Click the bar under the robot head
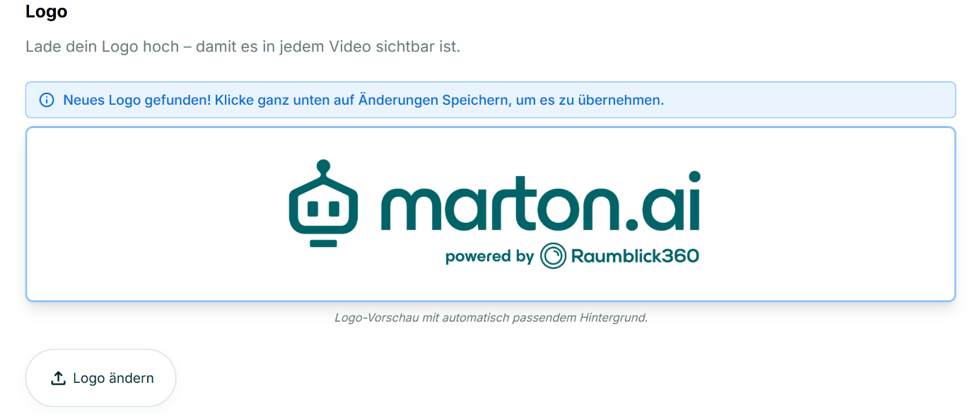980x414 pixels. click(x=323, y=243)
